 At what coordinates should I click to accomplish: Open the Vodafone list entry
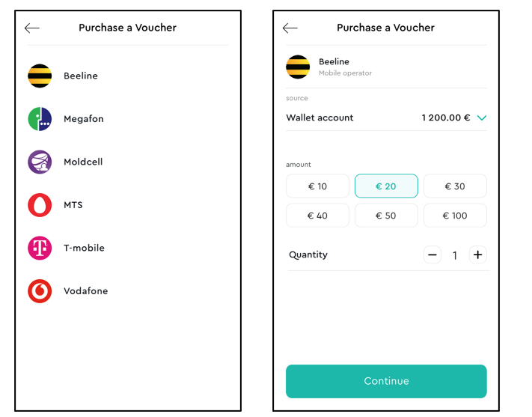point(128,291)
